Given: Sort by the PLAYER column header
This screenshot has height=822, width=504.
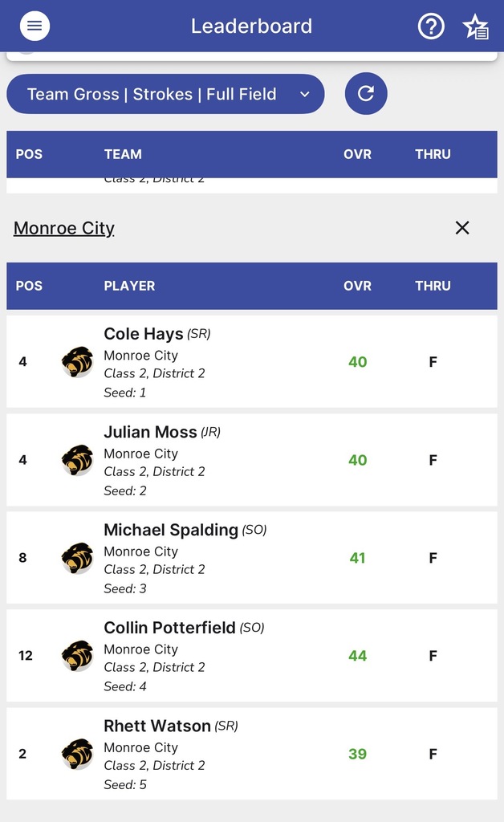Looking at the screenshot, I should 129,286.
